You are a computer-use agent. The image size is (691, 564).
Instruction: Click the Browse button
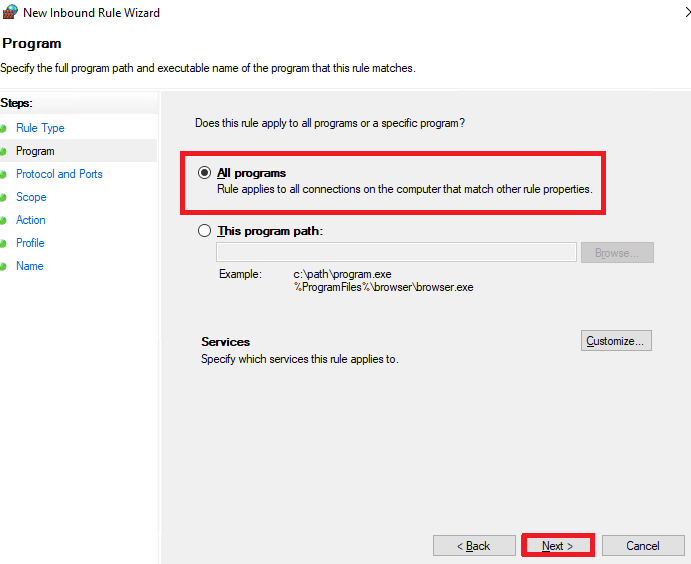(617, 252)
